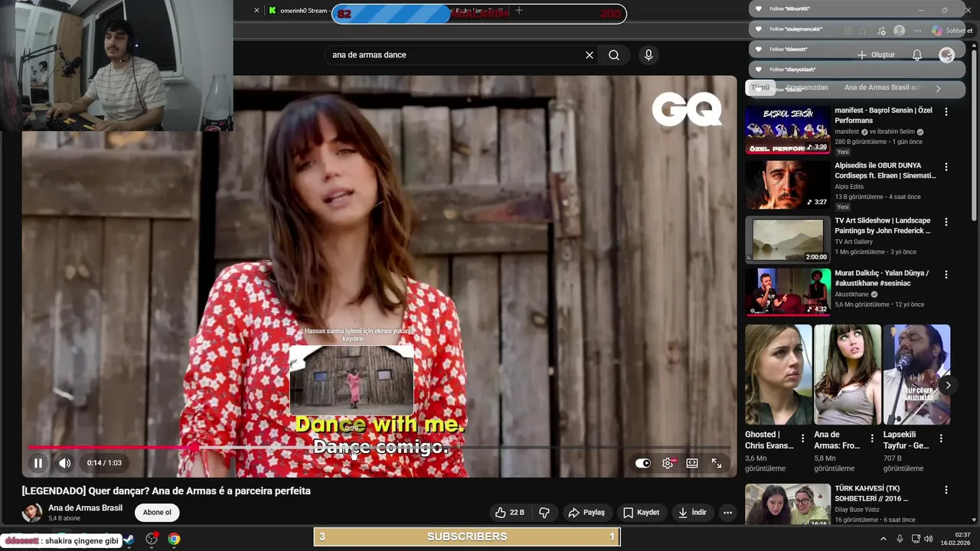
Task: Open the Alpisedits OBUR DUNYA thumbnail
Action: pos(788,184)
